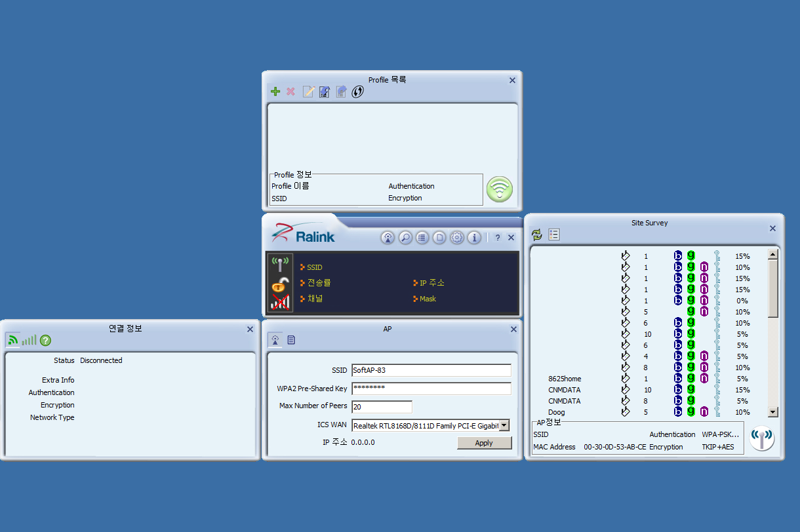Click the Disconnected status text
Image resolution: width=800 pixels, height=532 pixels.
[101, 360]
